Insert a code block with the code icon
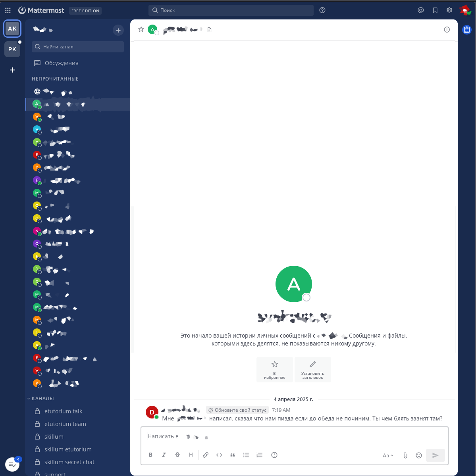Screen dimensions: 476x476 click(219, 455)
